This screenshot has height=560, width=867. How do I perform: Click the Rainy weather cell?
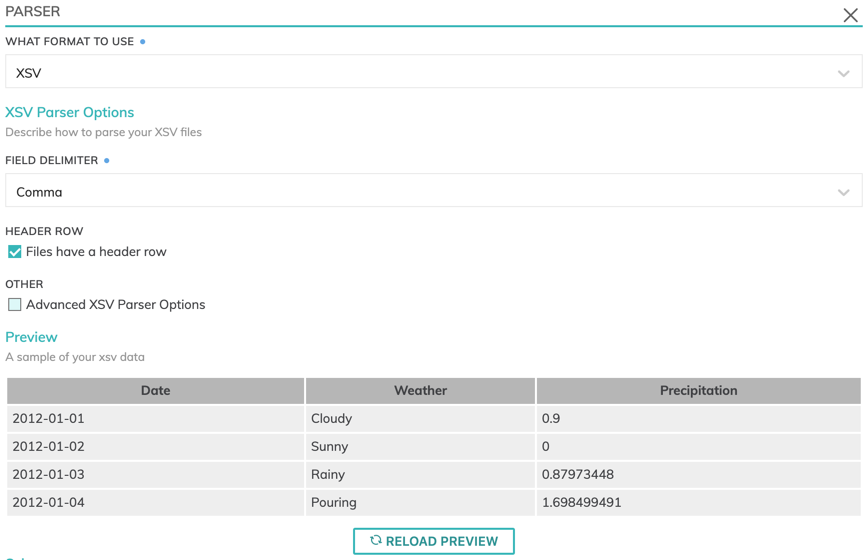click(420, 474)
